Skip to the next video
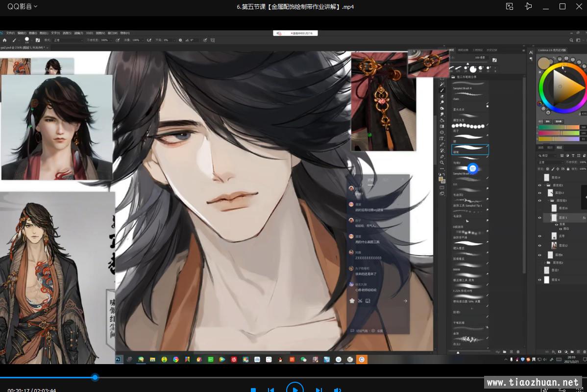Viewport: 587px width, 392px height. (x=318, y=390)
